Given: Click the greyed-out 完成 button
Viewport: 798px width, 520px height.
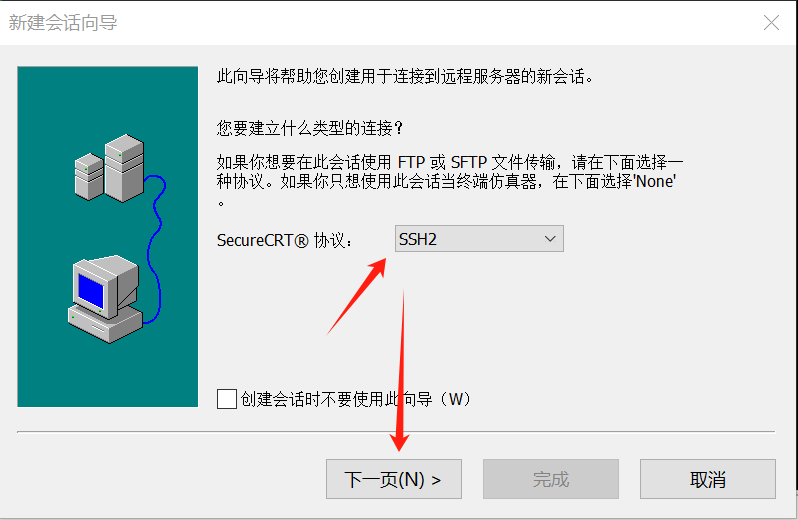Looking at the screenshot, I should (551, 479).
